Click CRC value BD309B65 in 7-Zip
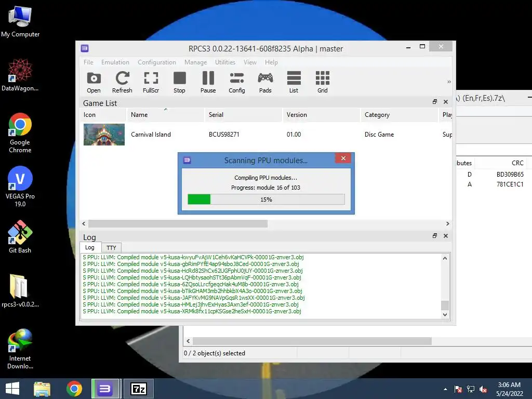 510,175
